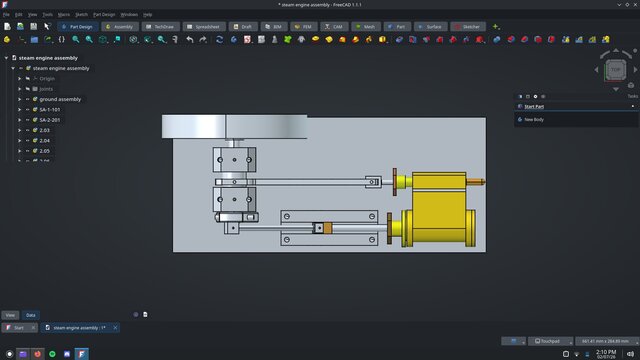This screenshot has width=640, height=360.
Task: Click the measure tool icon
Action: click(175, 40)
